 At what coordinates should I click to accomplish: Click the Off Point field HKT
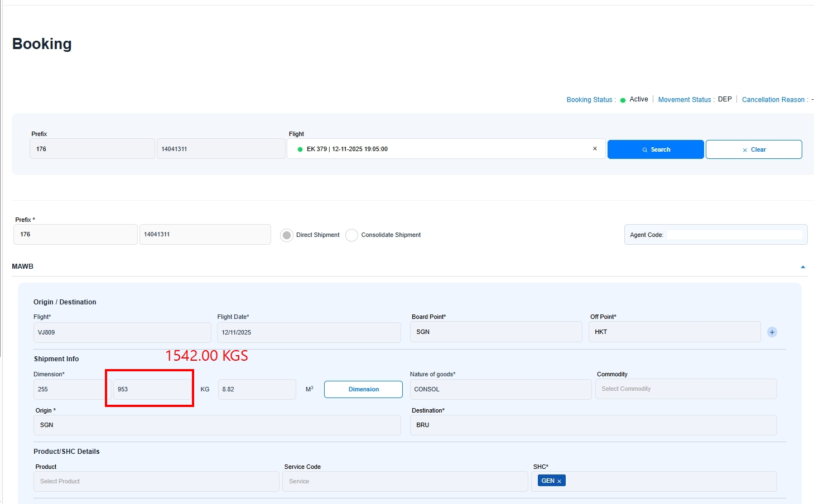click(x=674, y=332)
